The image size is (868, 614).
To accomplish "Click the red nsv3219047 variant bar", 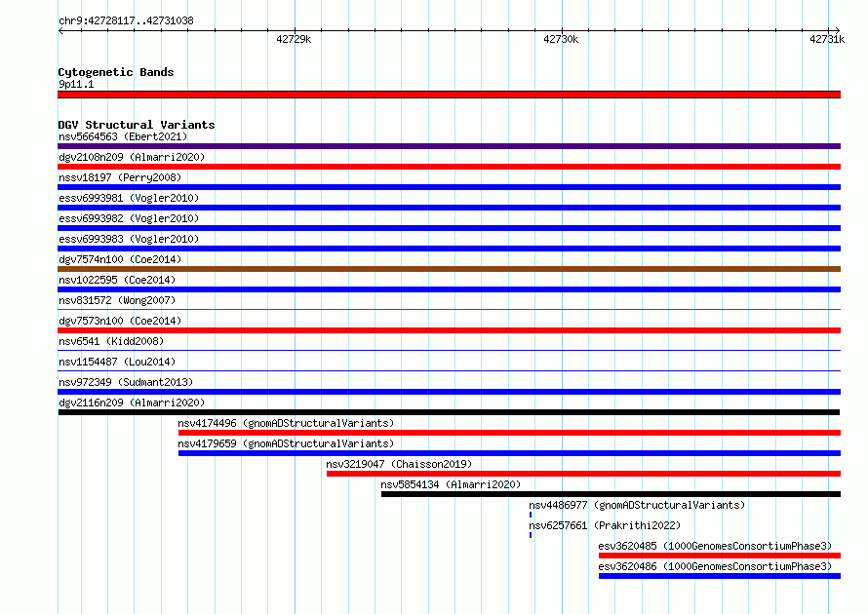I will pyautogui.click(x=583, y=474).
